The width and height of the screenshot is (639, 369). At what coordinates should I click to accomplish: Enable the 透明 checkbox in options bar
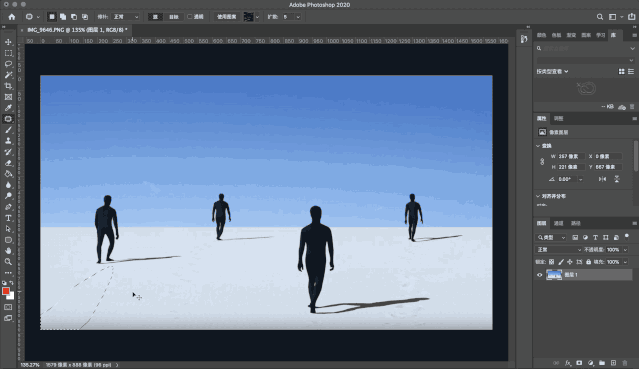coord(189,17)
